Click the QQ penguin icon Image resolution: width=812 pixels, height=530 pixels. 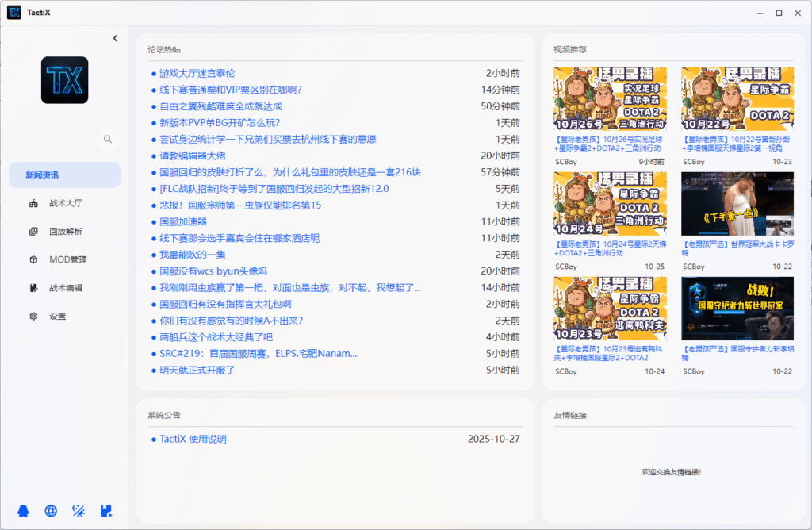[25, 511]
